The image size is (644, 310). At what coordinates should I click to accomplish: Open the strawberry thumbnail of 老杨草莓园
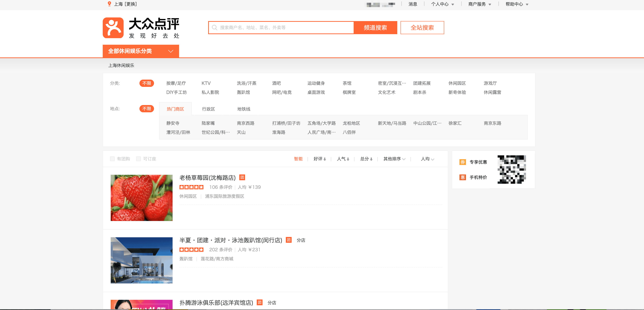[141, 198]
